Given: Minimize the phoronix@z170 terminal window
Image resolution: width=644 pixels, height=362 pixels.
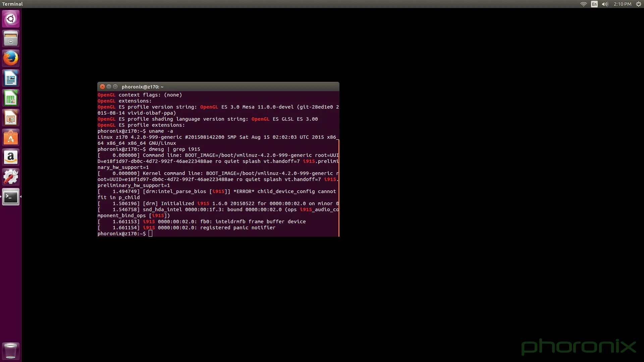Looking at the screenshot, I should click(109, 86).
